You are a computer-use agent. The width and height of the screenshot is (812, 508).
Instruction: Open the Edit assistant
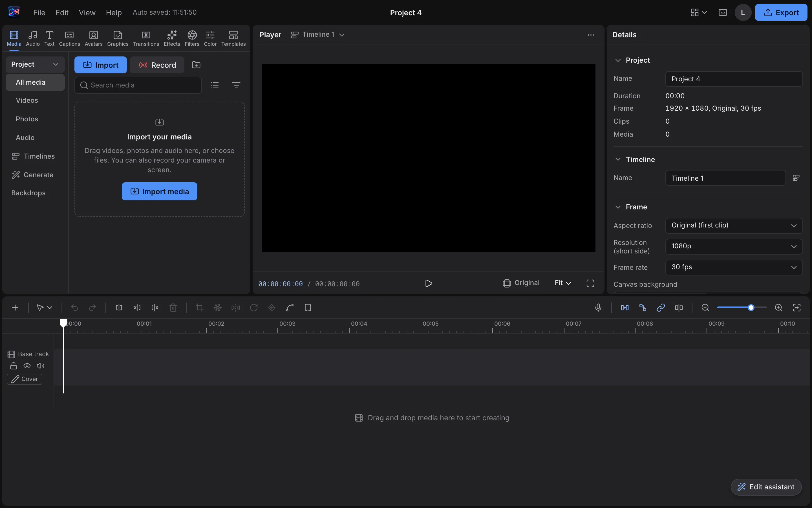[x=766, y=487]
